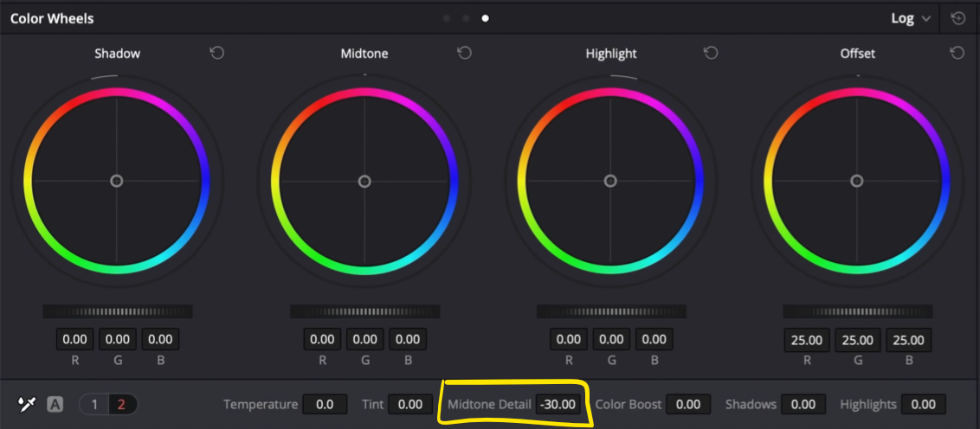
Task: Adjust the Midtone master jog wheel
Action: pos(365,311)
